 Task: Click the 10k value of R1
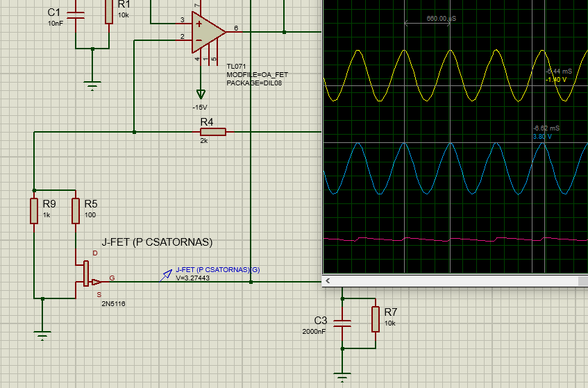tap(124, 15)
